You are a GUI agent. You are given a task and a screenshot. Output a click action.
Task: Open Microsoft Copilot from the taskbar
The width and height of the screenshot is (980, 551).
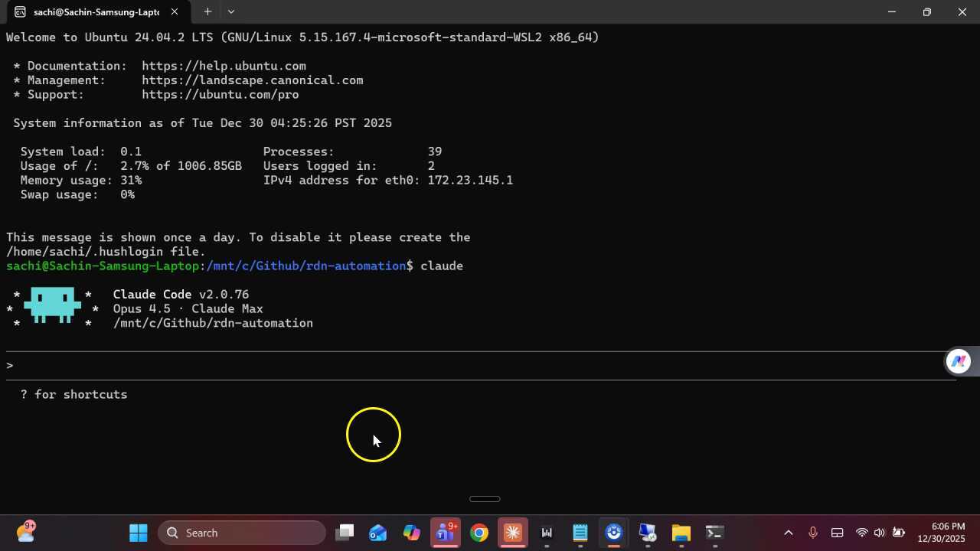(x=412, y=533)
